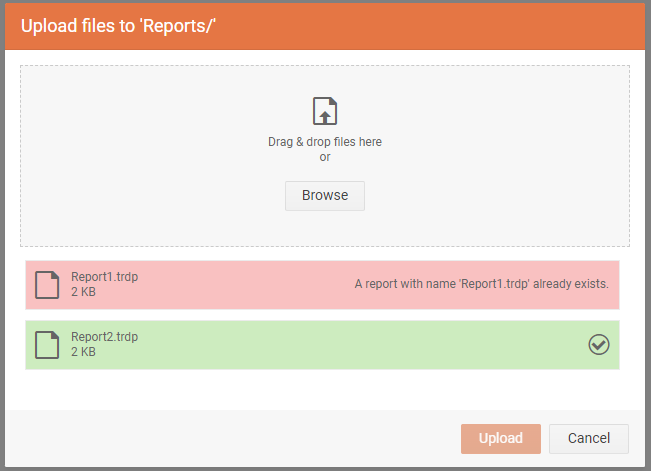Click the 2 KB size under Report1.trdp
This screenshot has width=651, height=471.
click(x=83, y=292)
